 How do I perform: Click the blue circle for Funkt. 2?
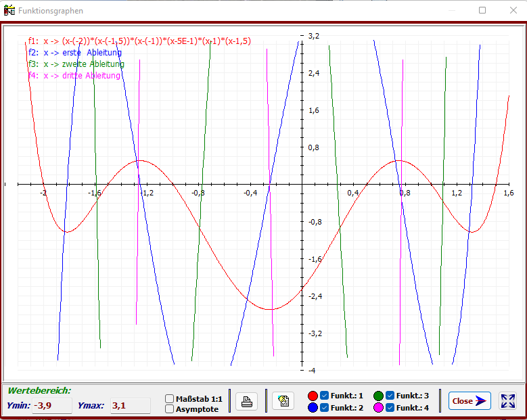coord(313,408)
